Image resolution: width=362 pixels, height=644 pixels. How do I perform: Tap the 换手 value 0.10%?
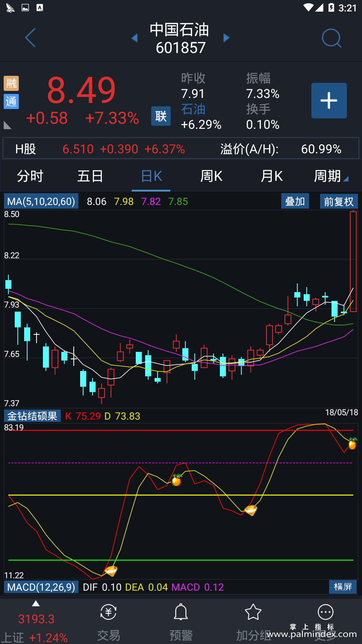point(263,125)
